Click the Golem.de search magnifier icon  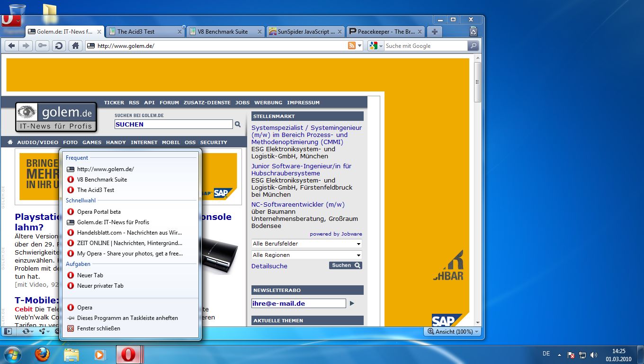[237, 124]
